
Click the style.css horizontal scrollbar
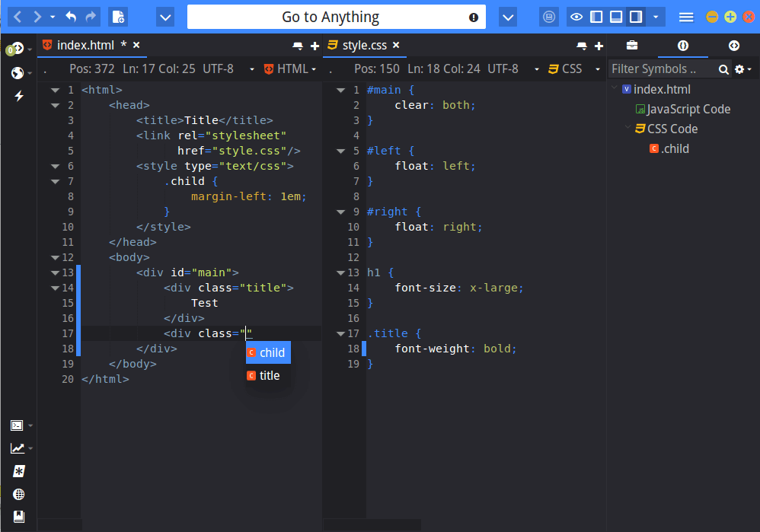pos(372,525)
